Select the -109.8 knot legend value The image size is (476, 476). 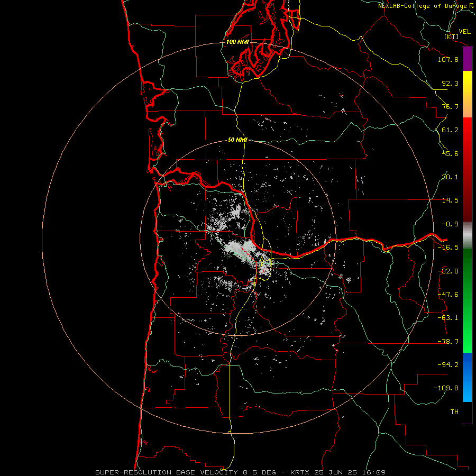(446, 388)
